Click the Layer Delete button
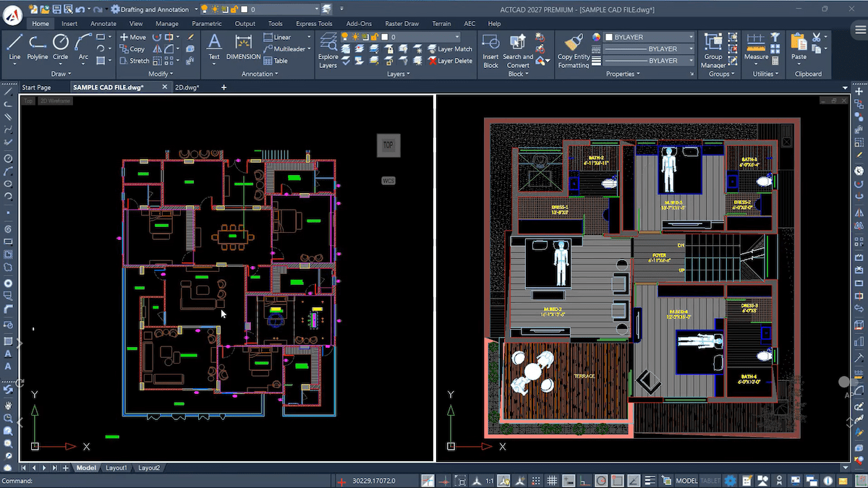Screen dimensions: 868x488 449,61
